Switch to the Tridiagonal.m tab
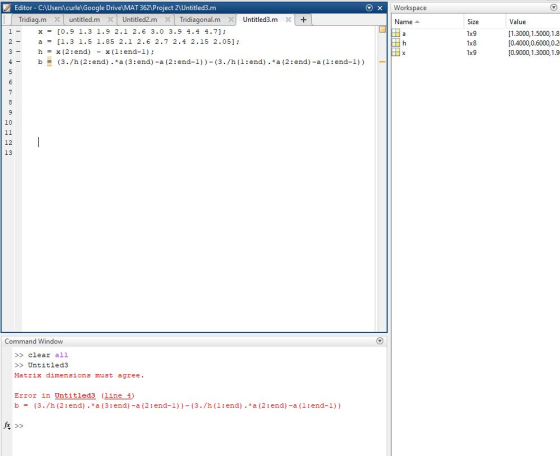This screenshot has height=456, width=560. pyautogui.click(x=200, y=20)
